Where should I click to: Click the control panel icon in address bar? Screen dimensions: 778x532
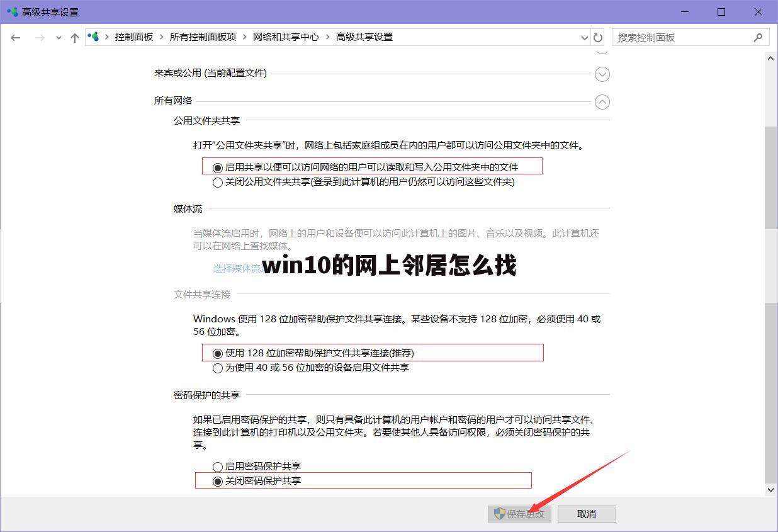94,37
